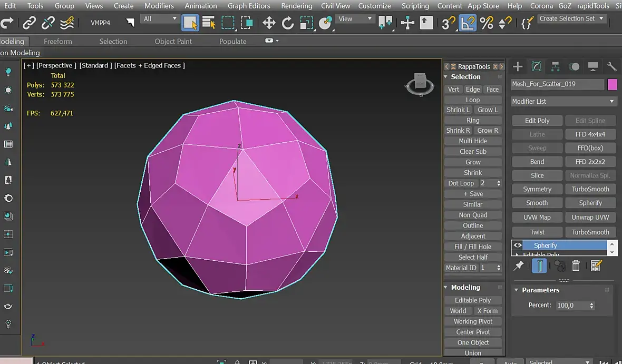The height and width of the screenshot is (364, 622).
Task: Open the Create command panel tab
Action: (x=518, y=66)
